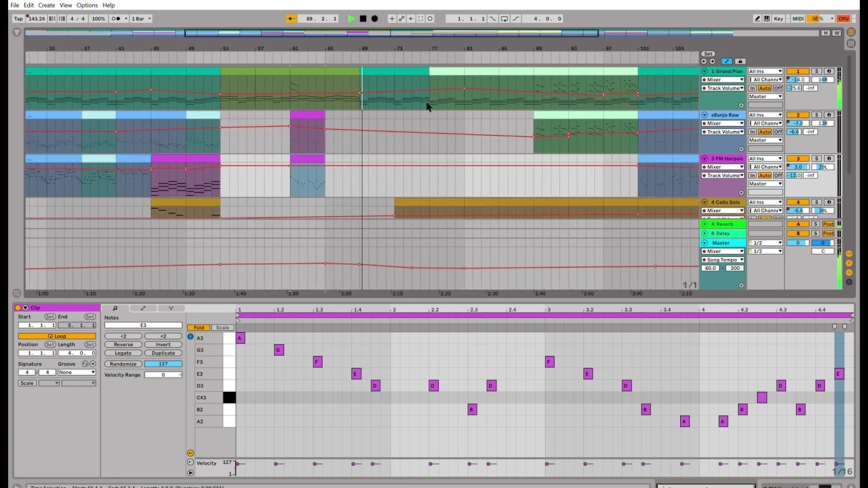Viewport: 868px width, 488px height.
Task: Click the Reverse notes button
Action: (x=123, y=344)
